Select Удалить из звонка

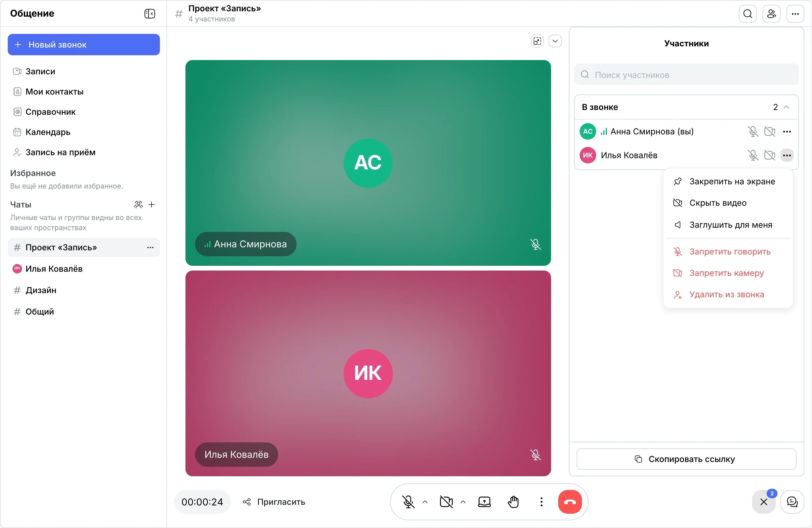pos(728,294)
